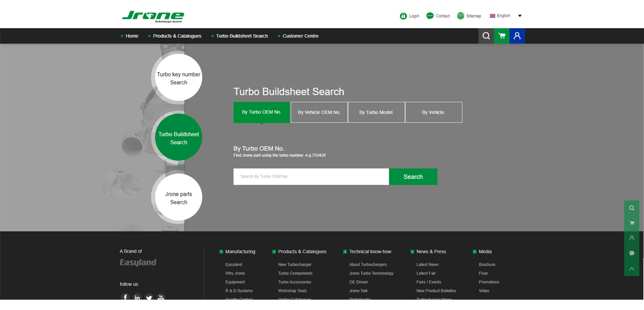Image resolution: width=644 pixels, height=310 pixels.
Task: Open footer link New Product Bulletins
Action: click(x=436, y=291)
